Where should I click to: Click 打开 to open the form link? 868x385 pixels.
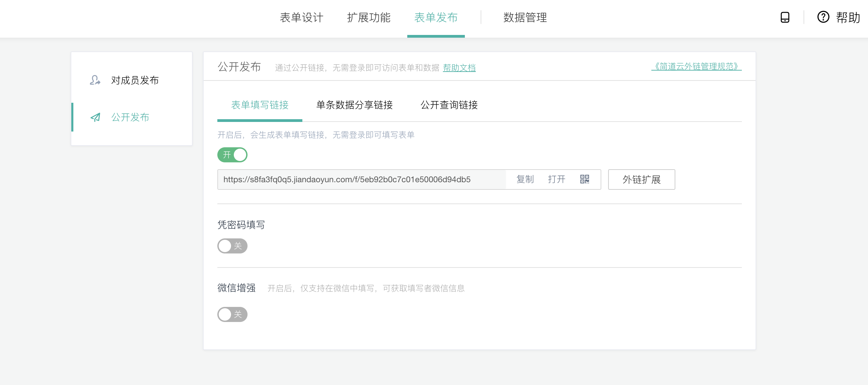pos(556,179)
